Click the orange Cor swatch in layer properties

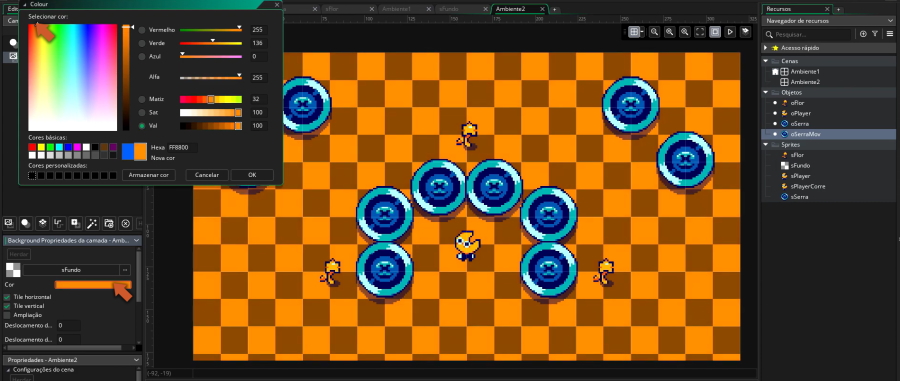click(x=93, y=285)
